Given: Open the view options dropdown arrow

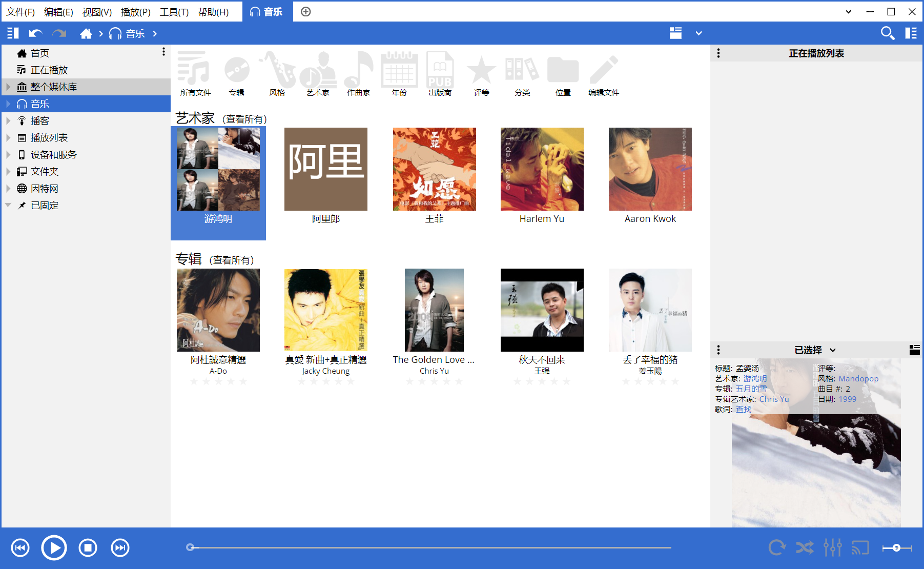Looking at the screenshot, I should pyautogui.click(x=699, y=33).
